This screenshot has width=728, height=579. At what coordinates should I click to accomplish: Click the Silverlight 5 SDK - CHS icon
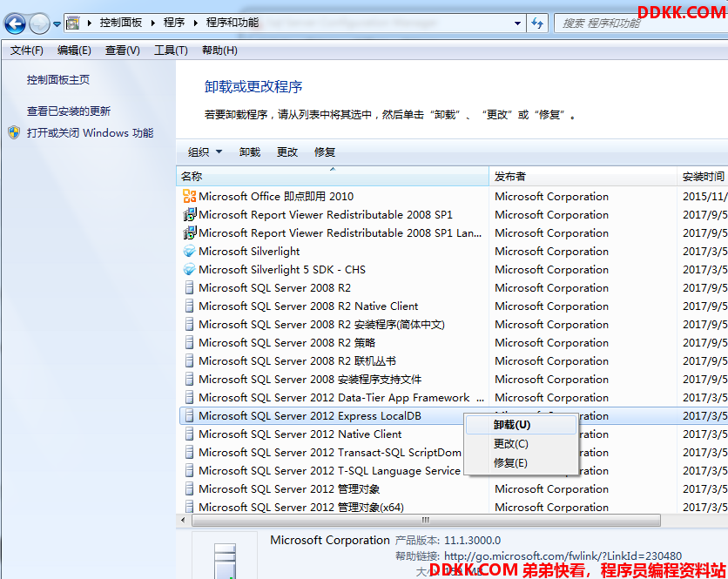click(x=190, y=269)
